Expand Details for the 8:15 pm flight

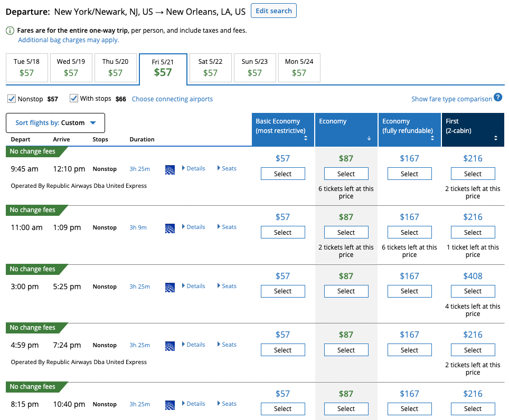click(x=193, y=404)
